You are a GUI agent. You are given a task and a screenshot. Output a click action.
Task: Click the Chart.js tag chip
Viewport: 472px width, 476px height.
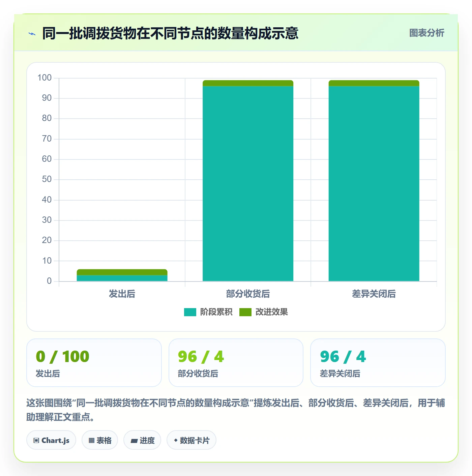(x=51, y=440)
